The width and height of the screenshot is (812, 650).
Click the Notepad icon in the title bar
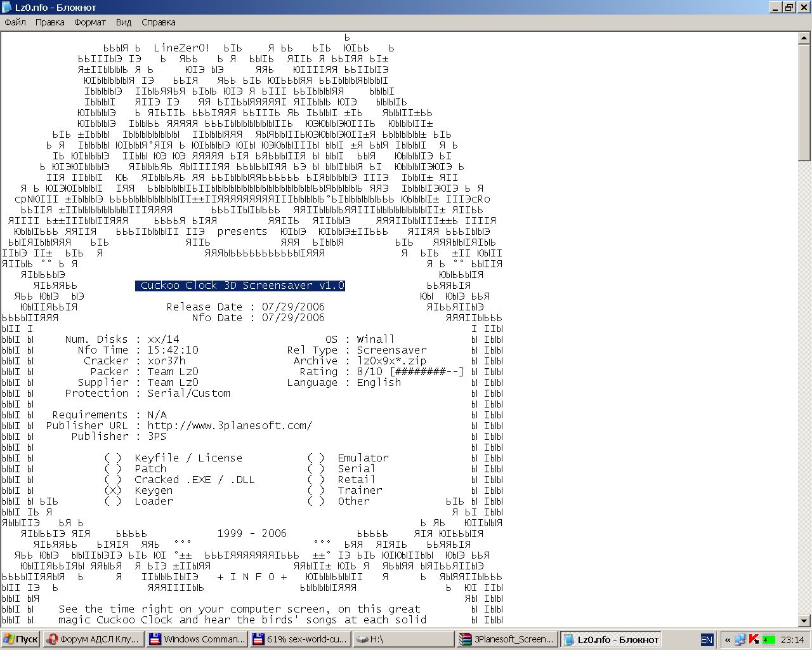(x=7, y=7)
